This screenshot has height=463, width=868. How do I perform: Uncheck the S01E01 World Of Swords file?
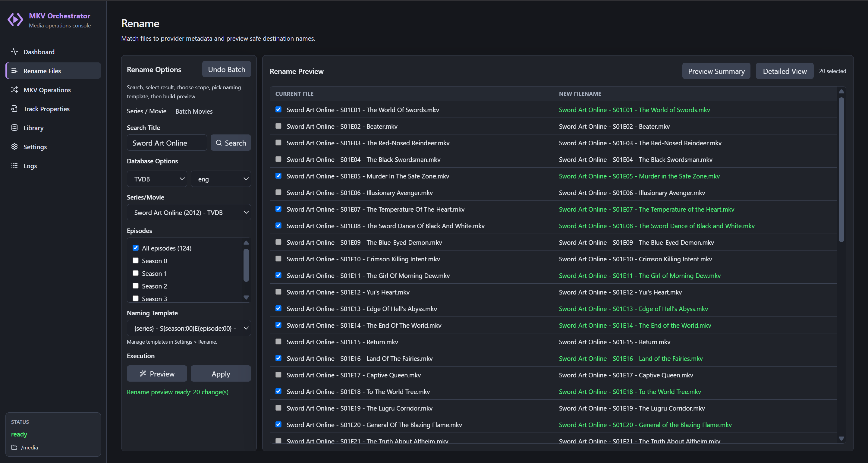point(278,109)
